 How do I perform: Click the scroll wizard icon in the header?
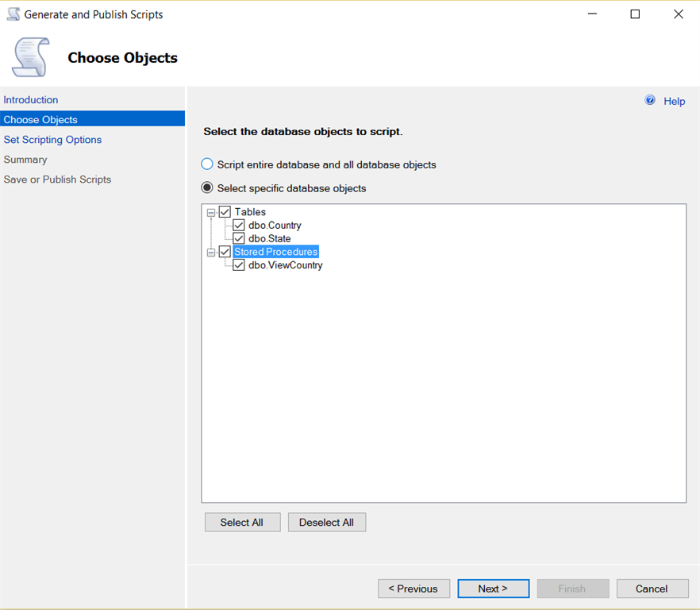click(x=31, y=57)
